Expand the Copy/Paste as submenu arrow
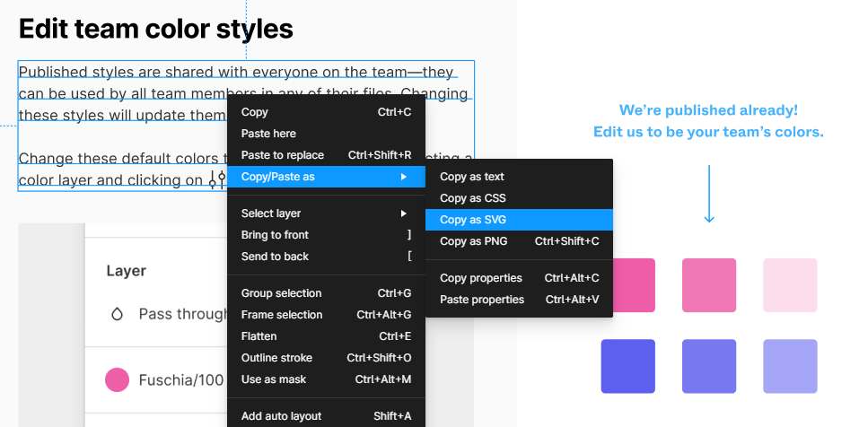Screen dimensions: 868x427 coord(404,177)
